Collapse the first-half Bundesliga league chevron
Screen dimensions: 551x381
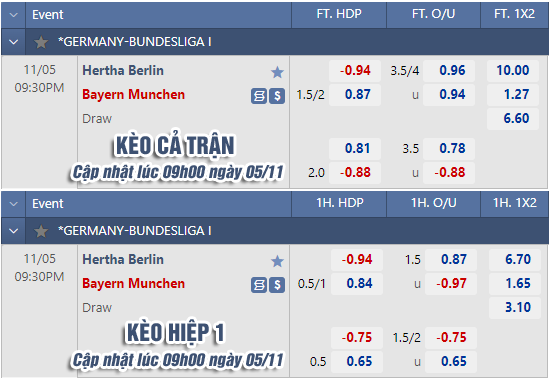pyautogui.click(x=14, y=231)
